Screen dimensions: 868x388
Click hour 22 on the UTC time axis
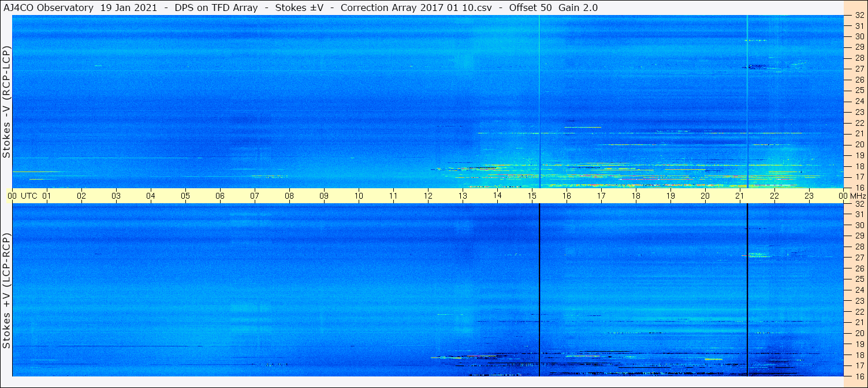(x=774, y=196)
